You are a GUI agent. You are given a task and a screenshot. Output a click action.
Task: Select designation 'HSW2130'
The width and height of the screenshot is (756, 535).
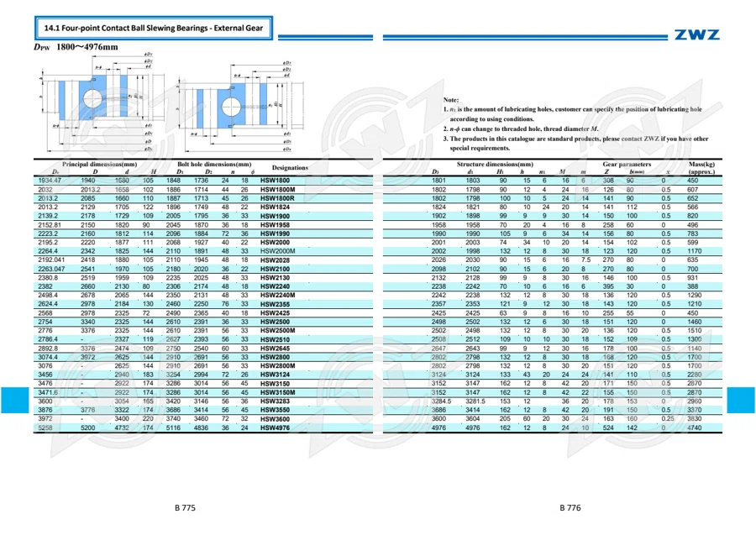tap(275, 278)
